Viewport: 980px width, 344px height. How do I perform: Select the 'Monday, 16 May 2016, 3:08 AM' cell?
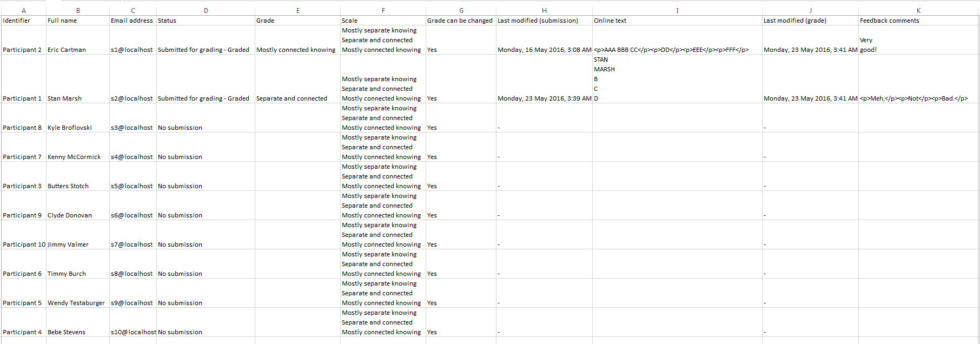(544, 40)
